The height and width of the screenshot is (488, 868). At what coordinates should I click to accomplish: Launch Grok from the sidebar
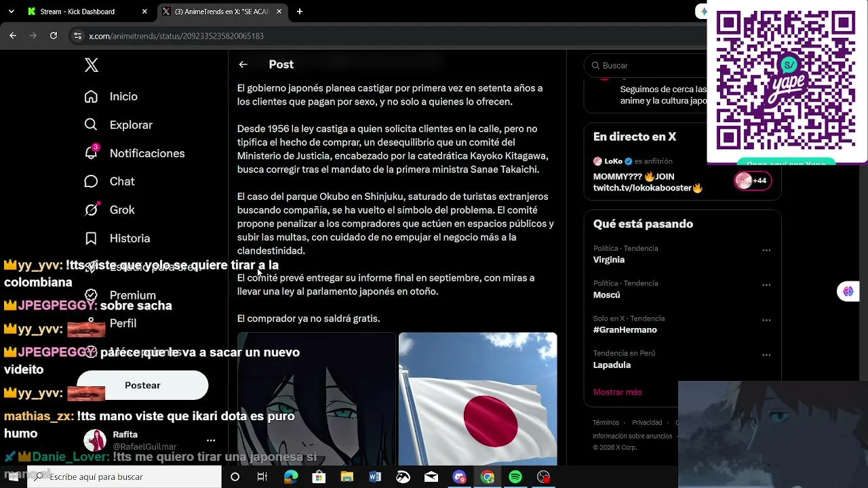point(109,210)
